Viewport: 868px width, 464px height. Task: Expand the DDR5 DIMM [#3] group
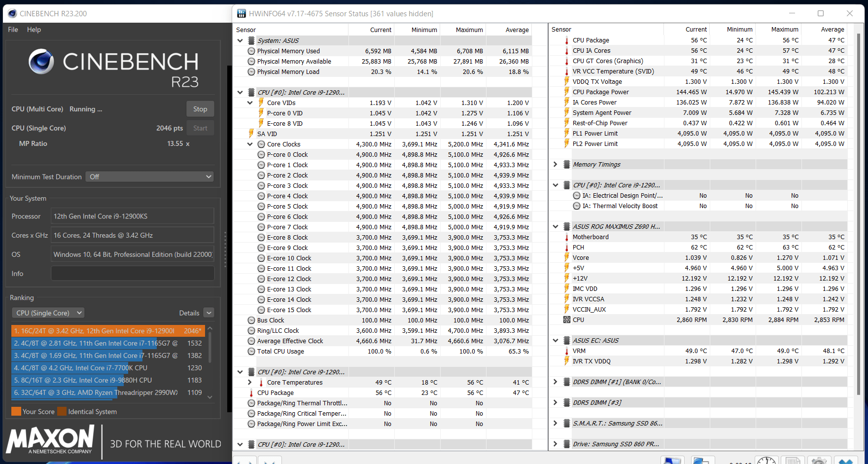point(556,403)
